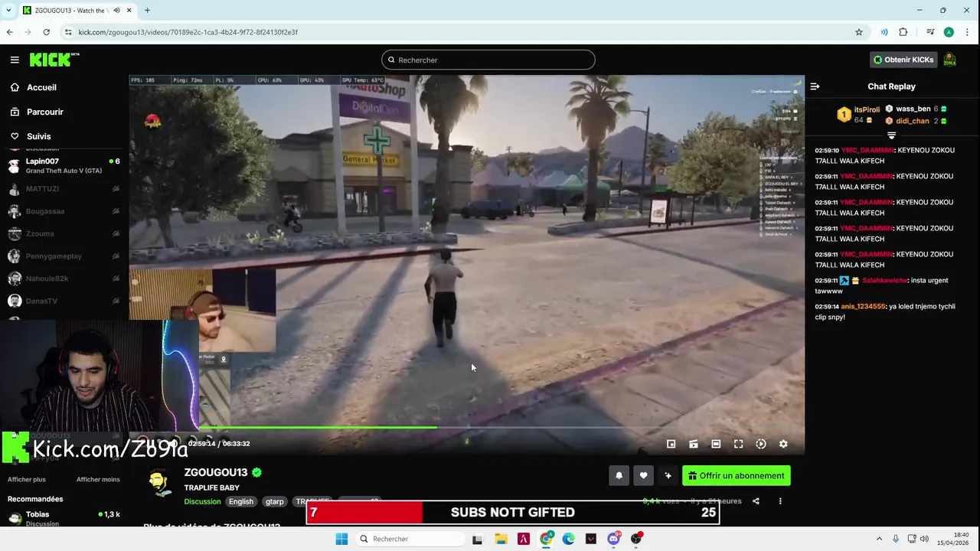Open Discord from taskbar

coord(613,539)
